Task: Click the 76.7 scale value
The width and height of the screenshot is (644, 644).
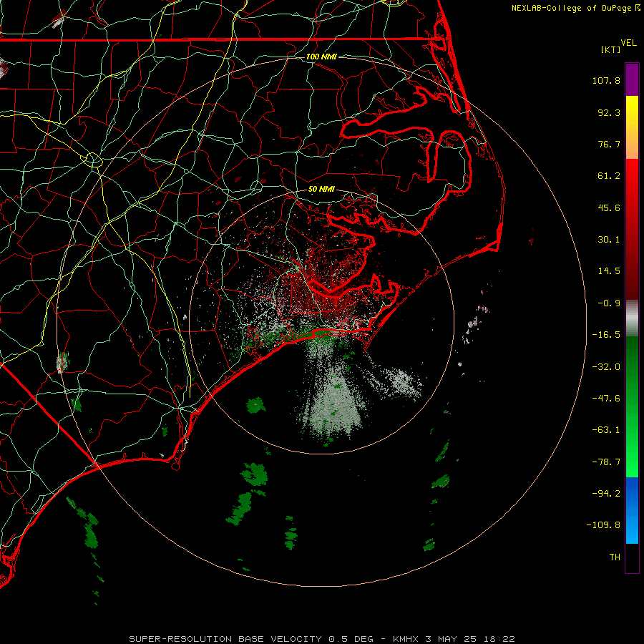Action: (x=609, y=144)
